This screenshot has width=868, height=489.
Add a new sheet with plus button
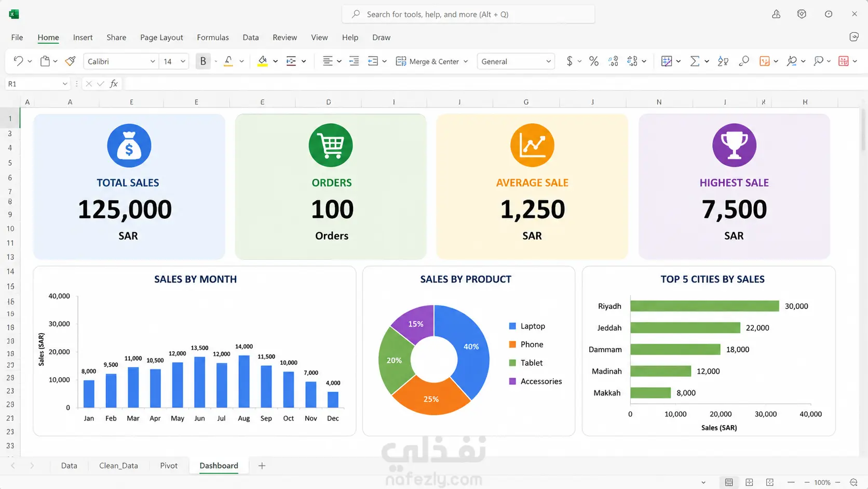pyautogui.click(x=262, y=466)
